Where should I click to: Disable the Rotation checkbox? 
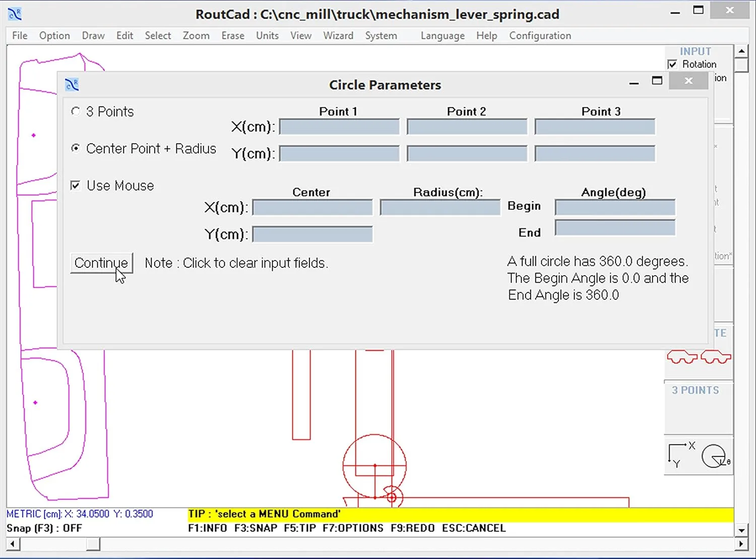pos(673,64)
